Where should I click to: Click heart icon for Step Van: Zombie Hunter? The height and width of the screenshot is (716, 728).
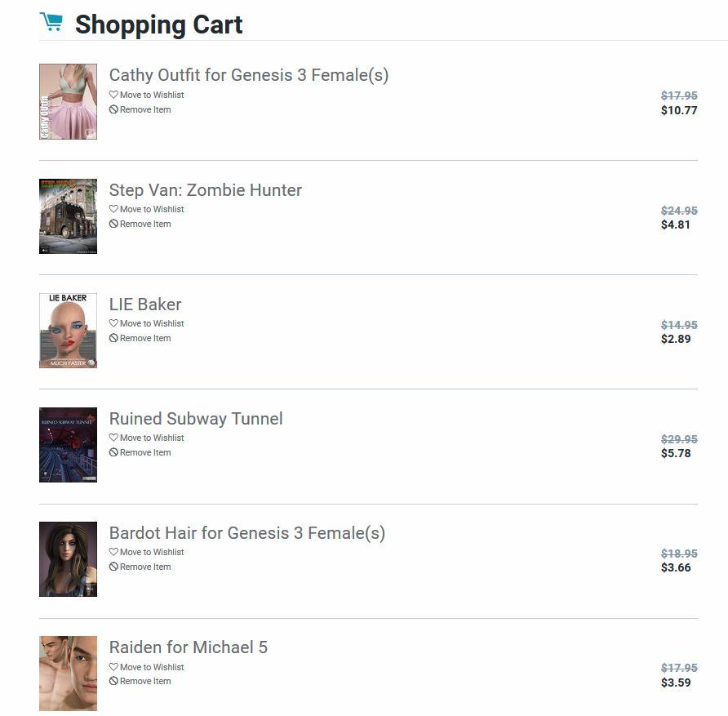click(x=113, y=209)
